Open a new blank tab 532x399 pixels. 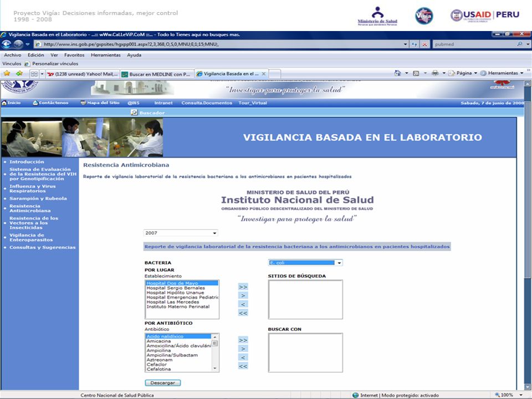pyautogui.click(x=275, y=74)
